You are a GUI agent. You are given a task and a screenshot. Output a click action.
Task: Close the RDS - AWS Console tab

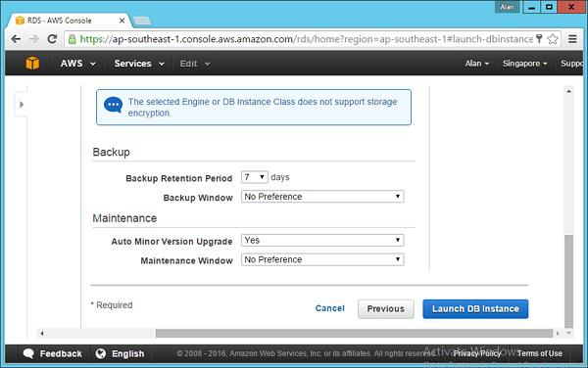click(x=122, y=21)
